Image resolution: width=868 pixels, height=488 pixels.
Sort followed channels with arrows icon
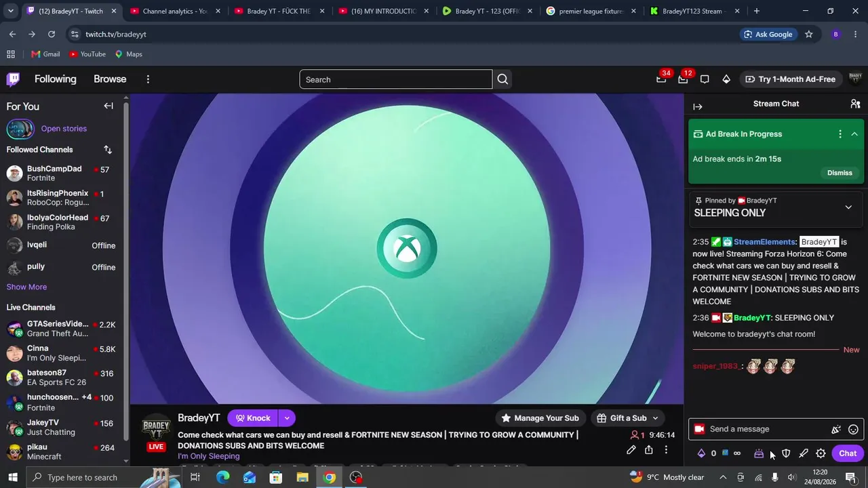108,150
